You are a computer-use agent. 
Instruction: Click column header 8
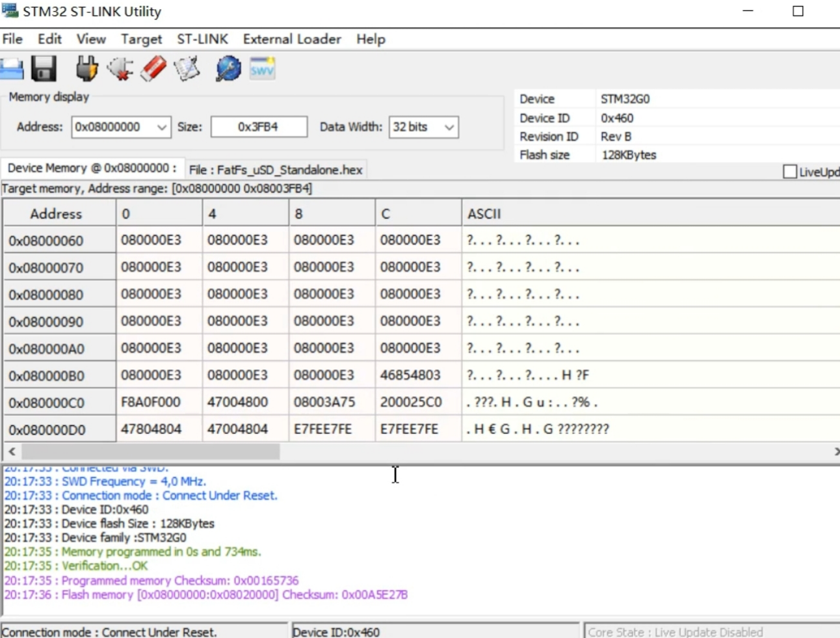332,213
